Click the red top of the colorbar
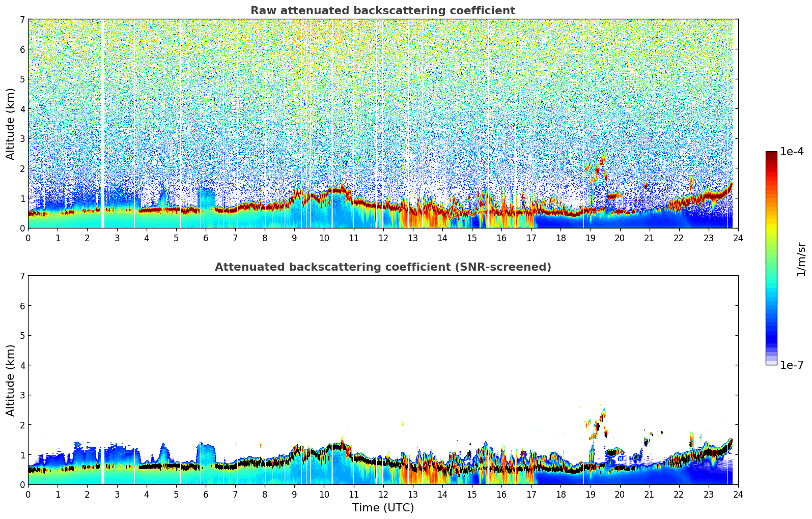Screen dimensions: 812x519 click(x=771, y=158)
